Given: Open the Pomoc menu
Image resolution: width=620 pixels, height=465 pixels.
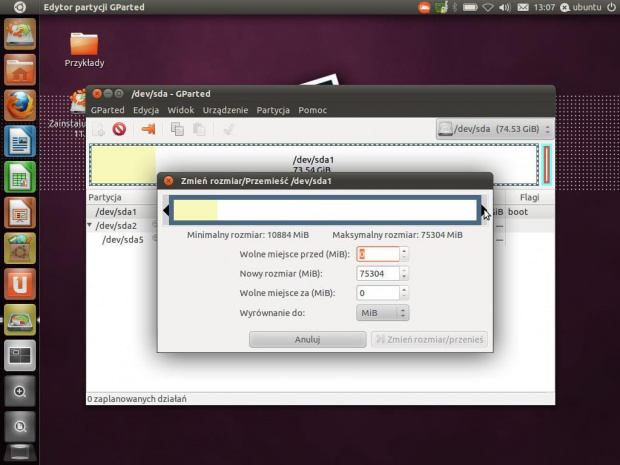Looking at the screenshot, I should click(312, 110).
